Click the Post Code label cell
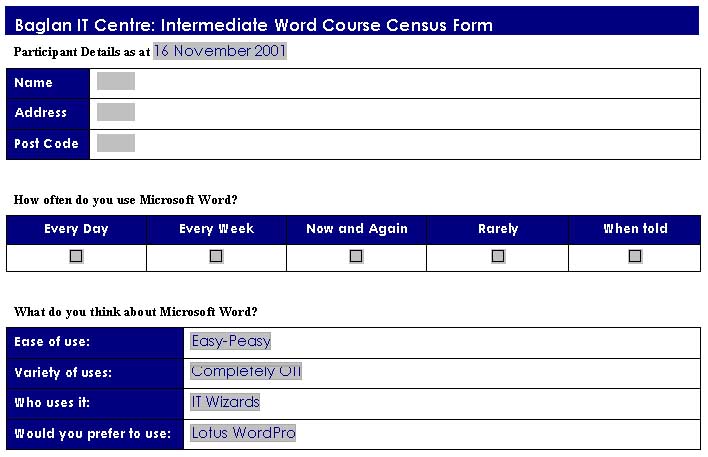708x457 pixels. click(x=48, y=145)
